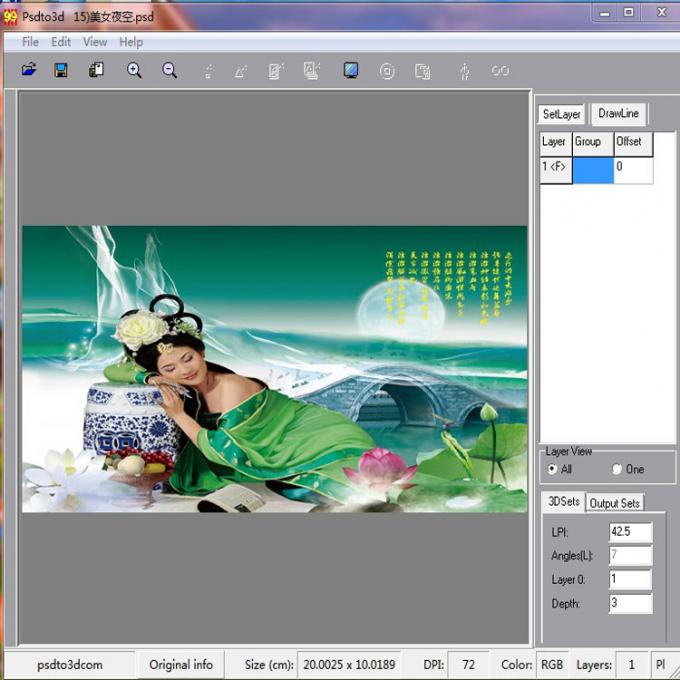The height and width of the screenshot is (680, 680).
Task: Select the One layer view radio button
Action: click(616, 469)
